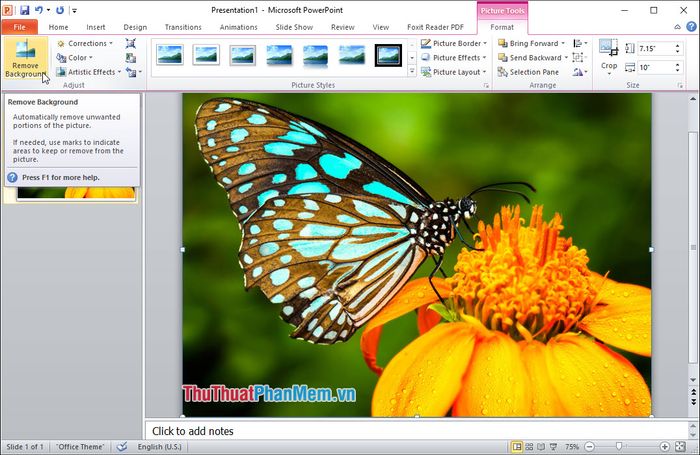Viewport: 700px width, 455px height.
Task: Adjust the zoom slider handle
Action: click(619, 447)
